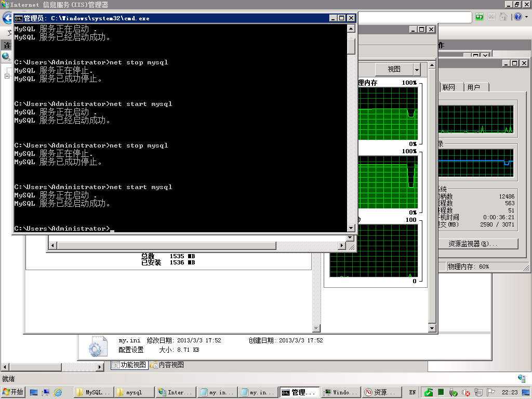The image size is (532, 399).
Task: Open the Start (开始) menu
Action: (x=13, y=392)
